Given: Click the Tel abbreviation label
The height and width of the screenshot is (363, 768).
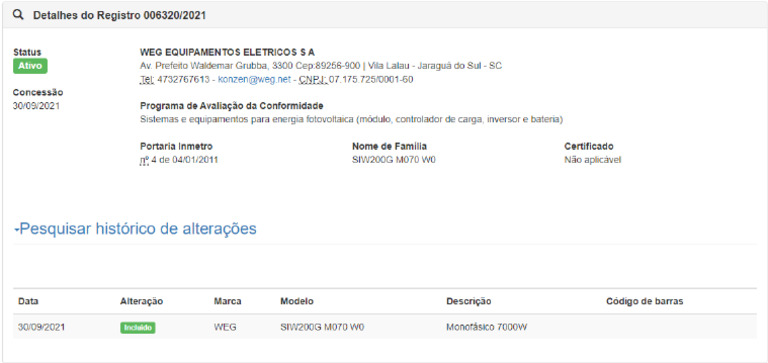Looking at the screenshot, I should [x=147, y=79].
